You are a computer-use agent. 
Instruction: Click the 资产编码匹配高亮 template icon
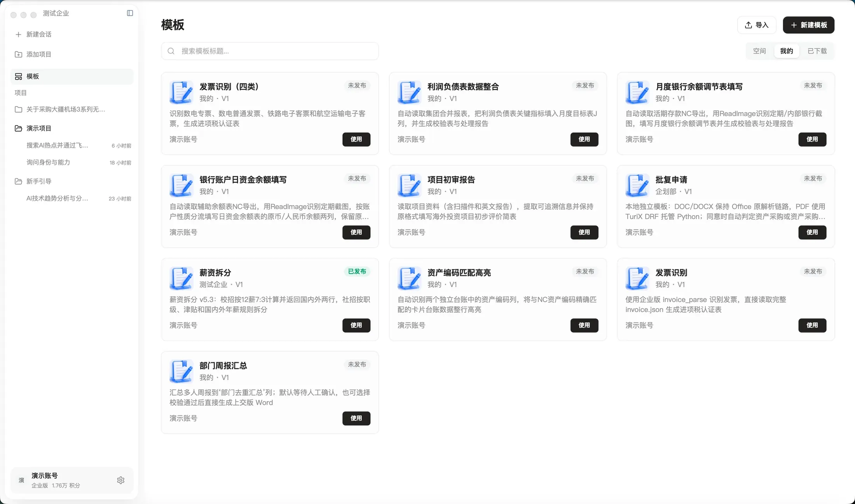pyautogui.click(x=409, y=278)
